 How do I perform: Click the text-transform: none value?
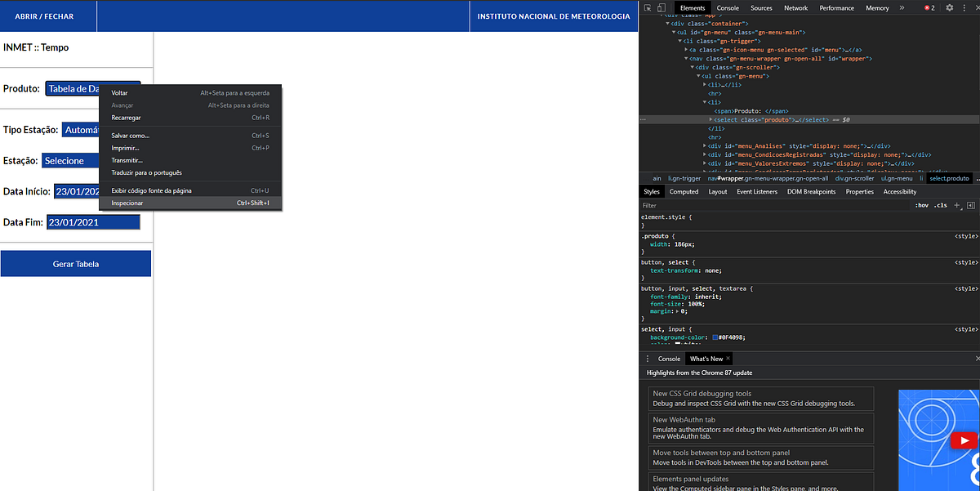point(711,270)
